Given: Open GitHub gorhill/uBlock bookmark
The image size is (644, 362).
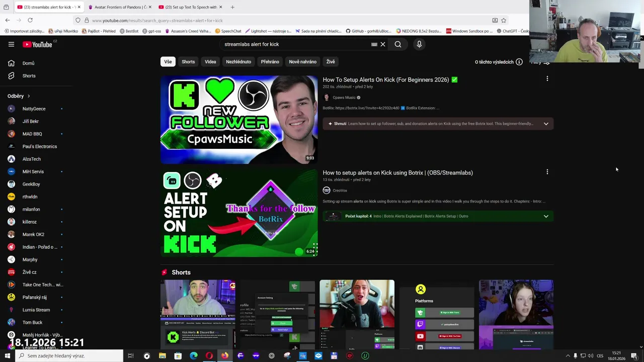Looking at the screenshot, I should [x=369, y=31].
